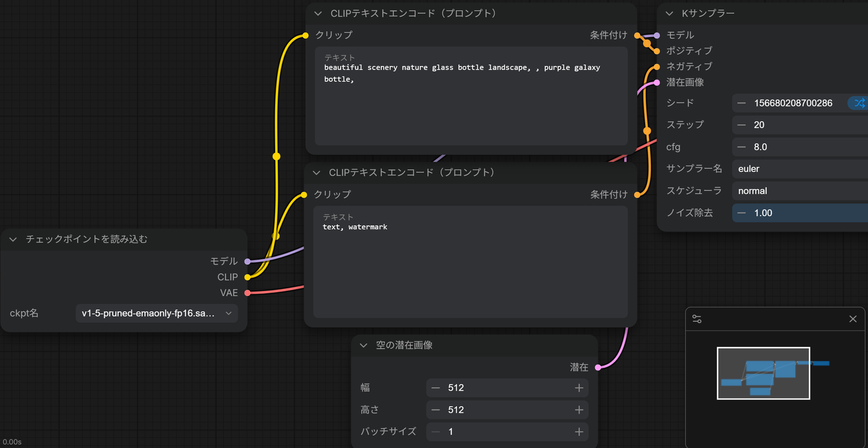Collapse the watermark CLIP text encode node
The width and height of the screenshot is (868, 448).
(x=316, y=173)
